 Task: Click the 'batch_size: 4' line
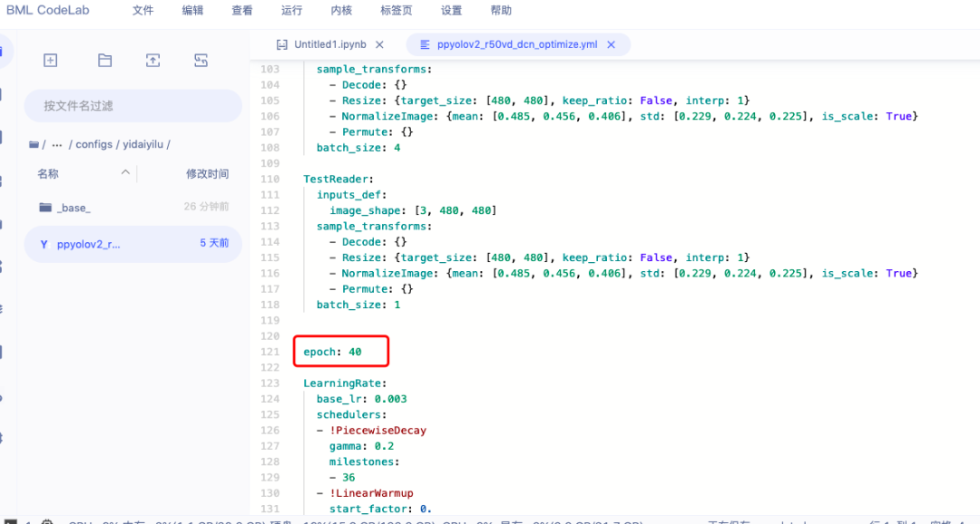(358, 148)
